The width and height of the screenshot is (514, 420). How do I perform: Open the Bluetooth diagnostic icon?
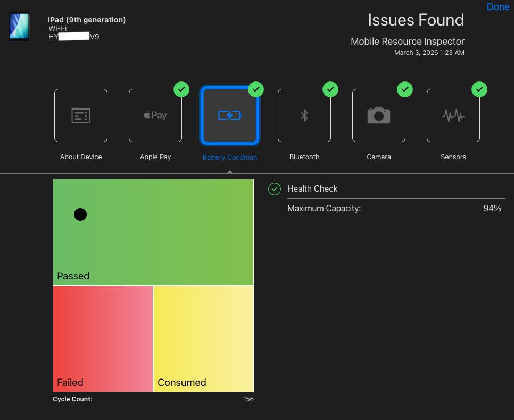(x=304, y=116)
